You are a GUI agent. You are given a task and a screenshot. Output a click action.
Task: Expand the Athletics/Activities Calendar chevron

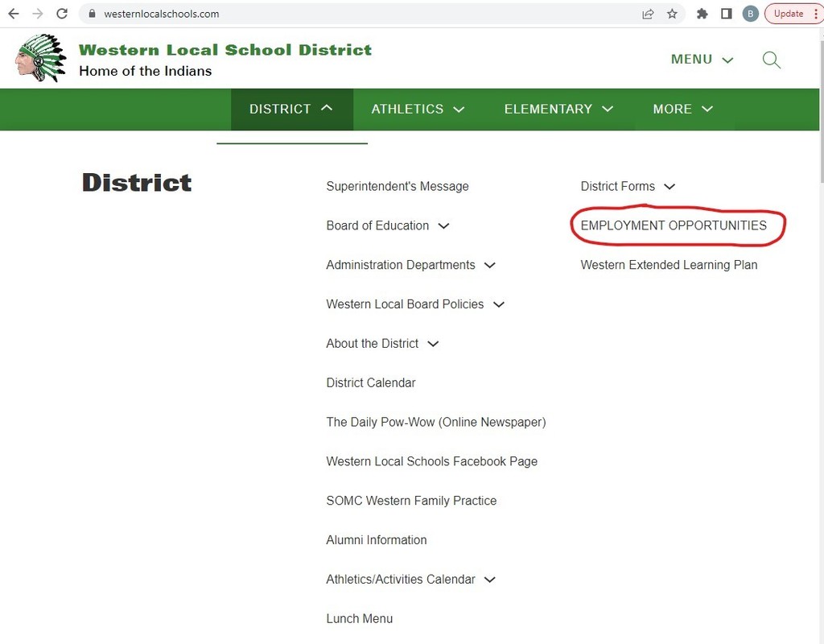[490, 580]
